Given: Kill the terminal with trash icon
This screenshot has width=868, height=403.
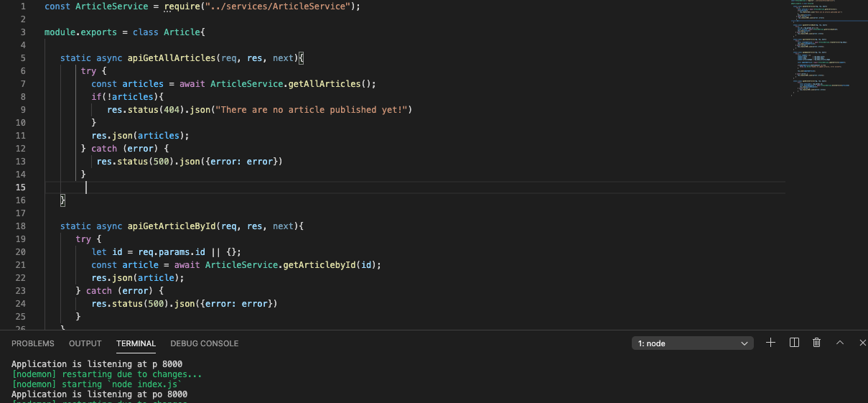Looking at the screenshot, I should pyautogui.click(x=816, y=343).
